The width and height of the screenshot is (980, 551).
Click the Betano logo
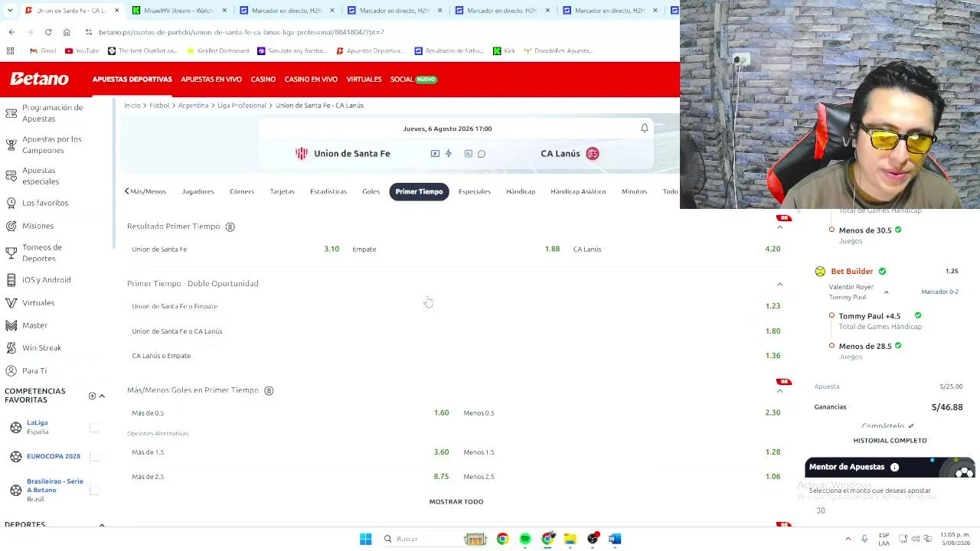tap(39, 79)
